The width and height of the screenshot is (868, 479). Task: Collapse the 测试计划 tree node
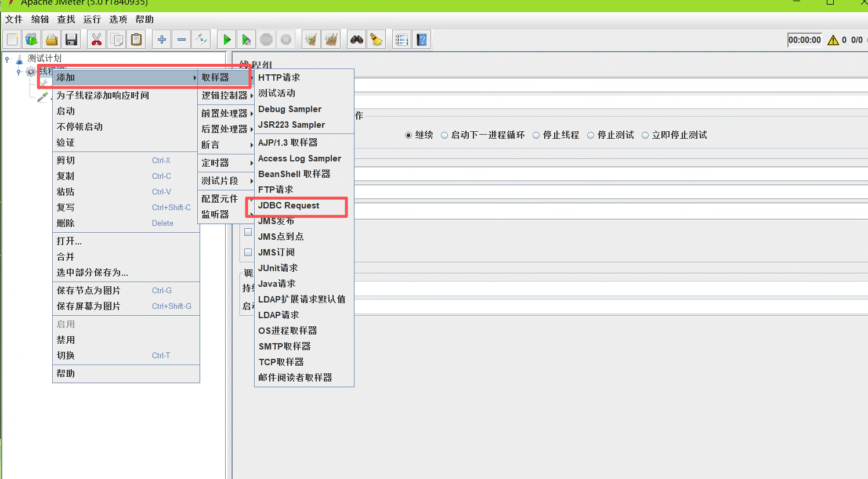(x=8, y=59)
